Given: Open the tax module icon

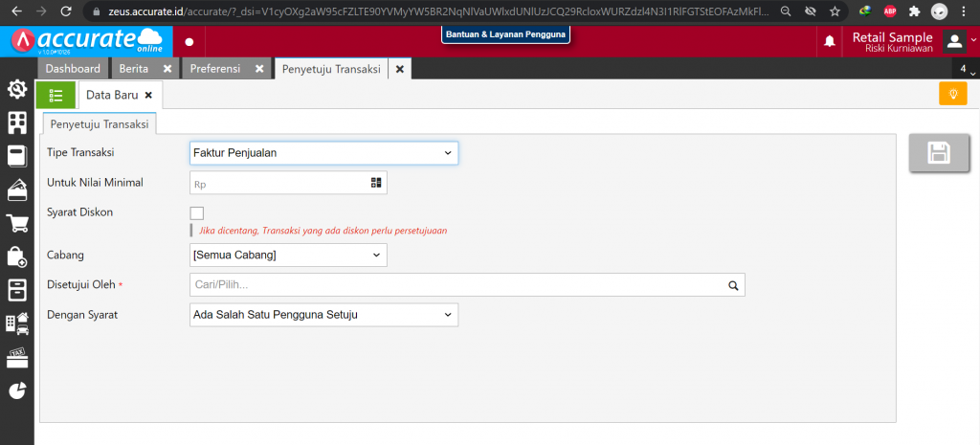Looking at the screenshot, I should (x=17, y=357).
